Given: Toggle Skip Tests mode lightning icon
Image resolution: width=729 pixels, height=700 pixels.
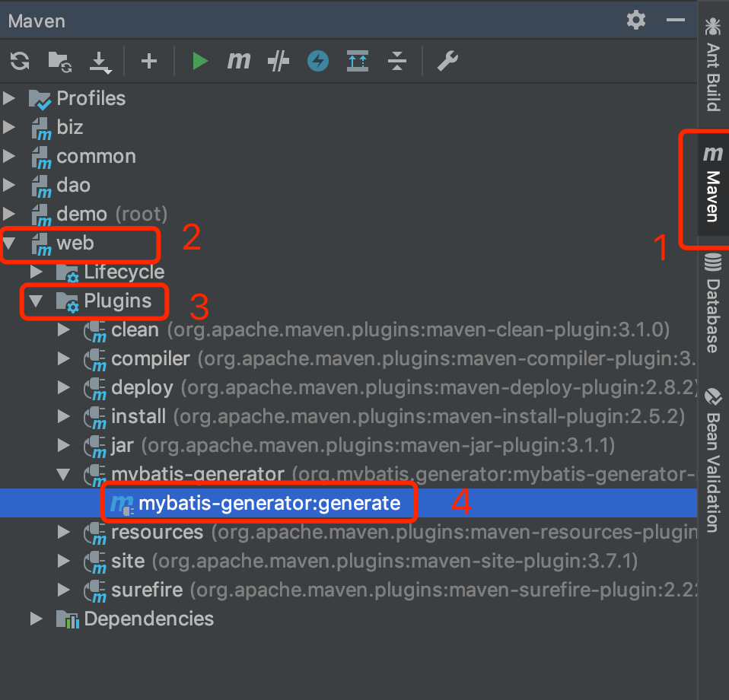Looking at the screenshot, I should coord(318,62).
